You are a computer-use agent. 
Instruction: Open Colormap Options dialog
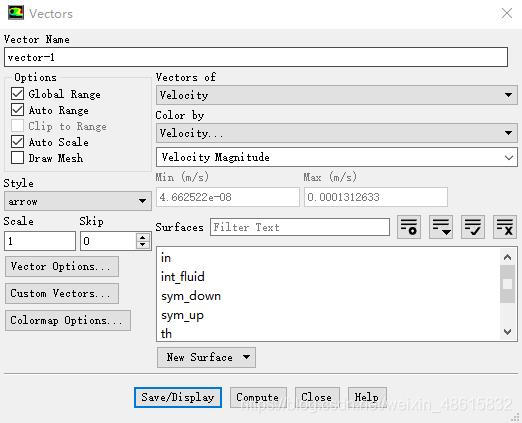[68, 320]
